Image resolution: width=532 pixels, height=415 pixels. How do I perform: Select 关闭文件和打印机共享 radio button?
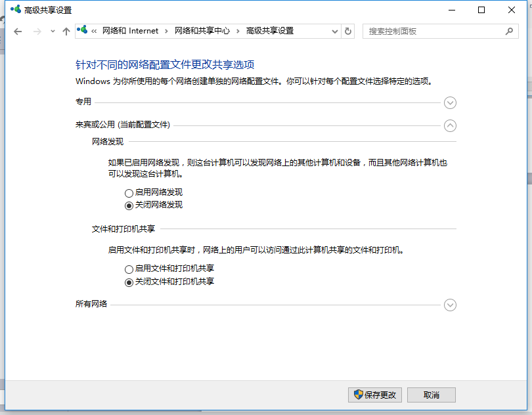pos(129,282)
